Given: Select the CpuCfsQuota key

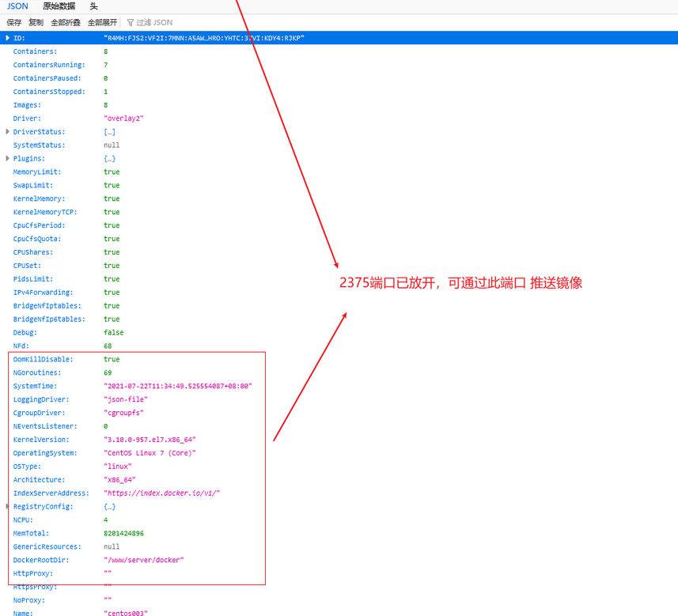Looking at the screenshot, I should tap(37, 239).
